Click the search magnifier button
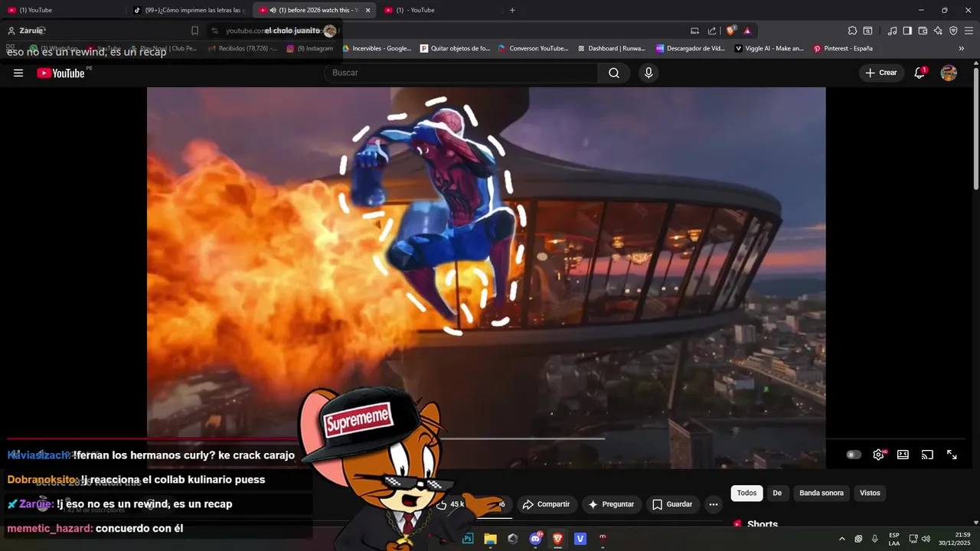Viewport: 980px width, 551px height. pos(614,73)
